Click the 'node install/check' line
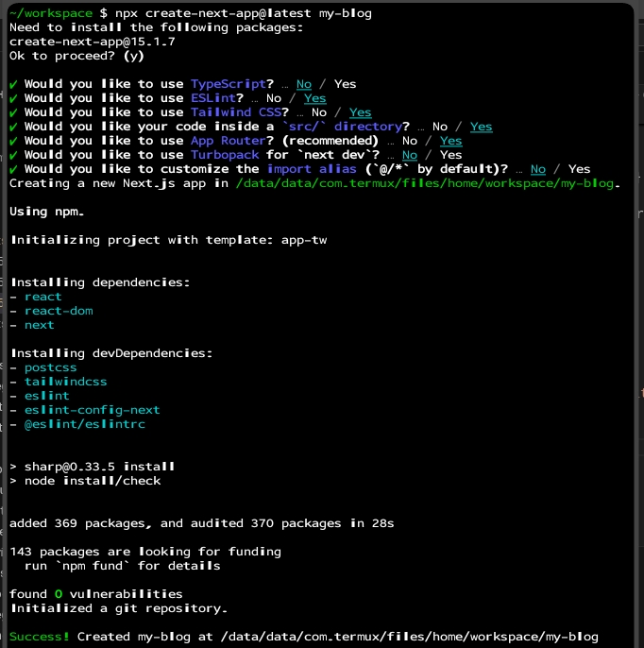The image size is (644, 648). 85,481
